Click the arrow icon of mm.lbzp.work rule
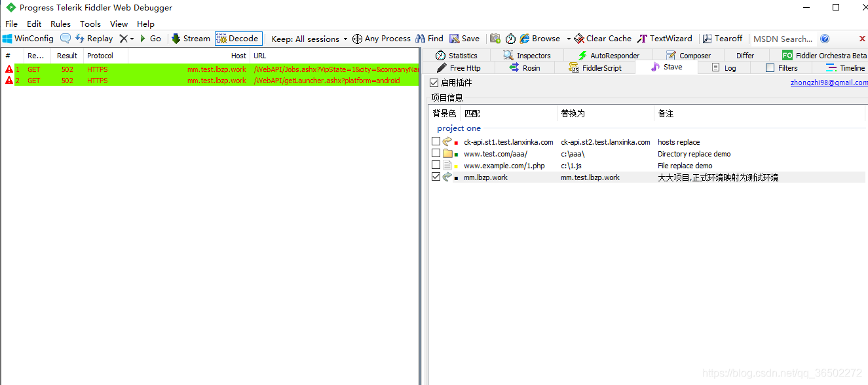 coord(447,177)
